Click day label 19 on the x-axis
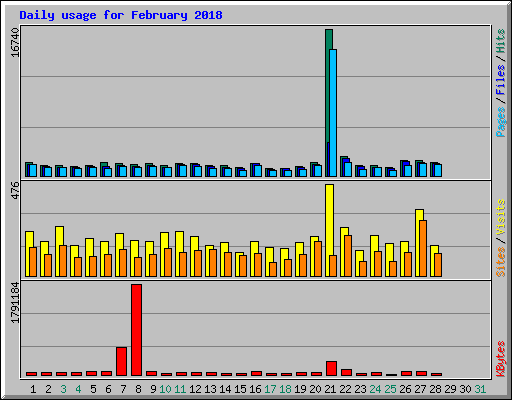 point(300,389)
